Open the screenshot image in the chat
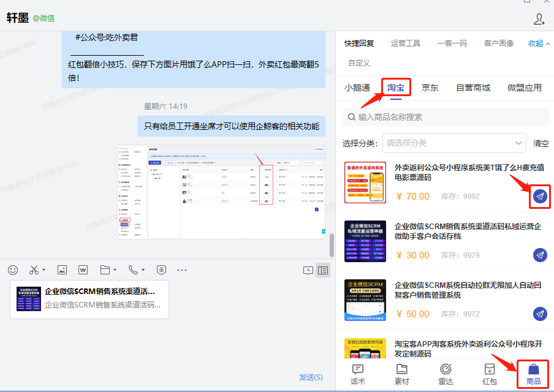Viewport: 554px width, 392px height. pyautogui.click(x=221, y=192)
